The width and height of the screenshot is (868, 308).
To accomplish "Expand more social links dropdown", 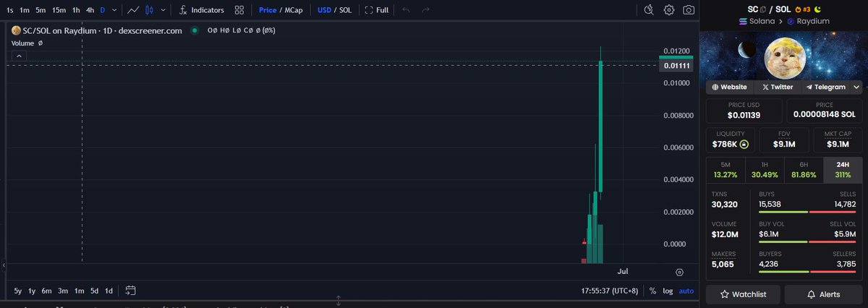I will coord(856,87).
